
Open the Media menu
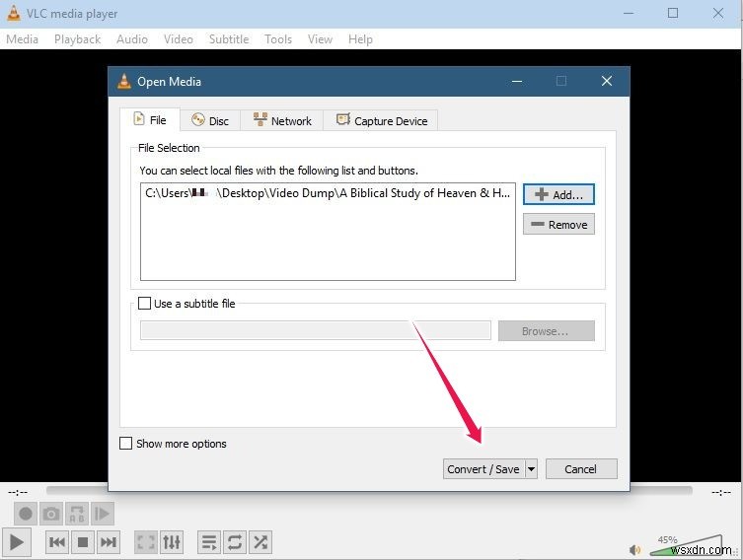pos(23,39)
